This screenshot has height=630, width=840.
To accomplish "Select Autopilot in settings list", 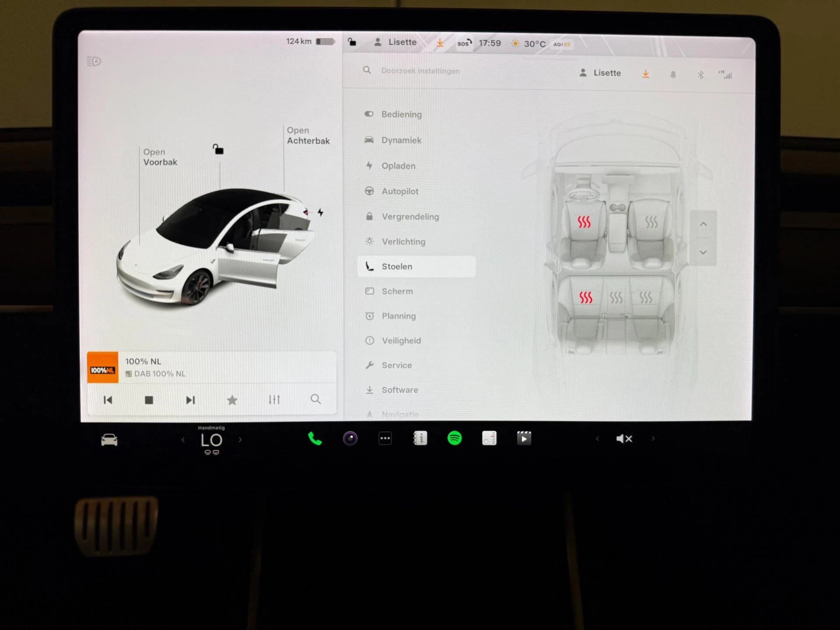I will point(399,191).
